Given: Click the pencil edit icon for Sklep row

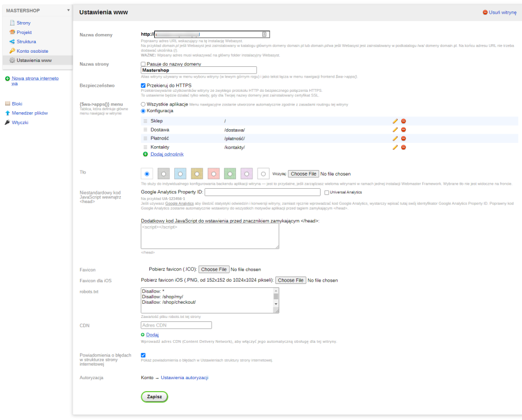Looking at the screenshot, I should tap(395, 121).
